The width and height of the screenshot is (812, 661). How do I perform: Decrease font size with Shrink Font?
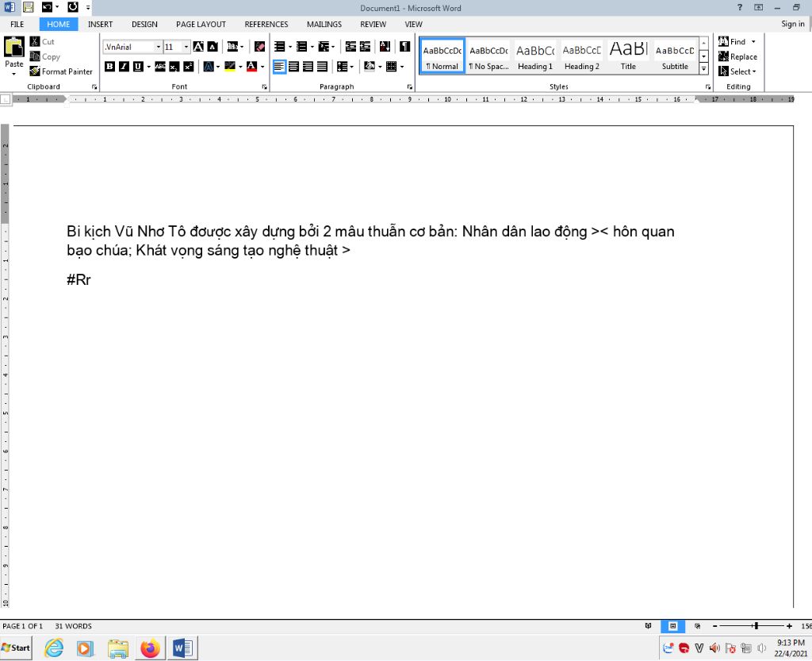213,47
